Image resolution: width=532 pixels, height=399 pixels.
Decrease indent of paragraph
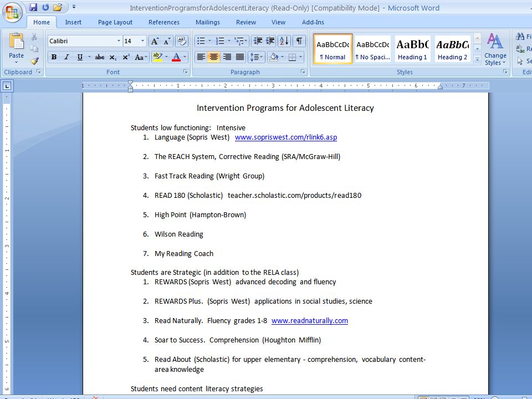tap(258, 41)
